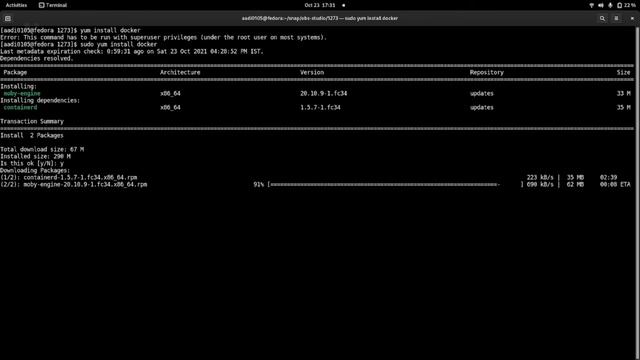Click the 'Downloading Packages:' line
The width and height of the screenshot is (640, 360).
tap(35, 170)
